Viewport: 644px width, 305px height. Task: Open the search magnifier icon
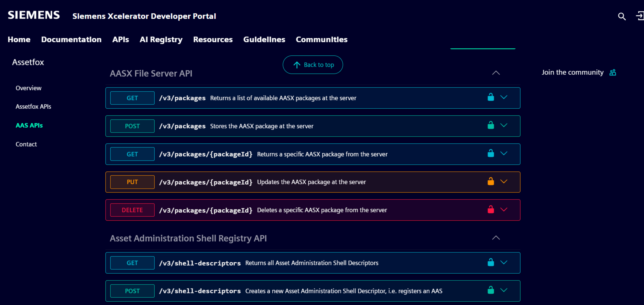click(x=622, y=16)
